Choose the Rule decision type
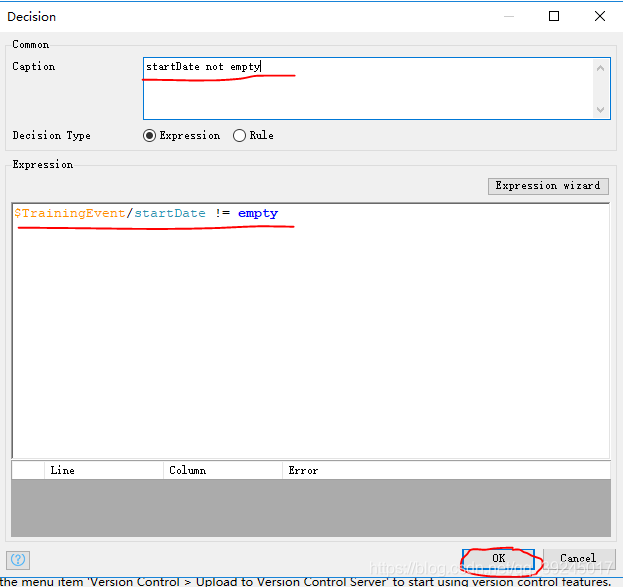Image resolution: width=623 pixels, height=587 pixels. (239, 135)
